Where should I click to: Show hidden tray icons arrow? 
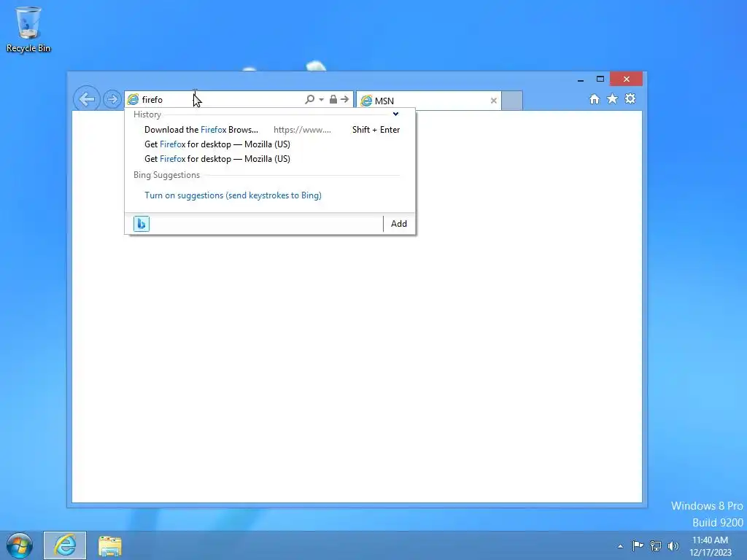pos(620,546)
